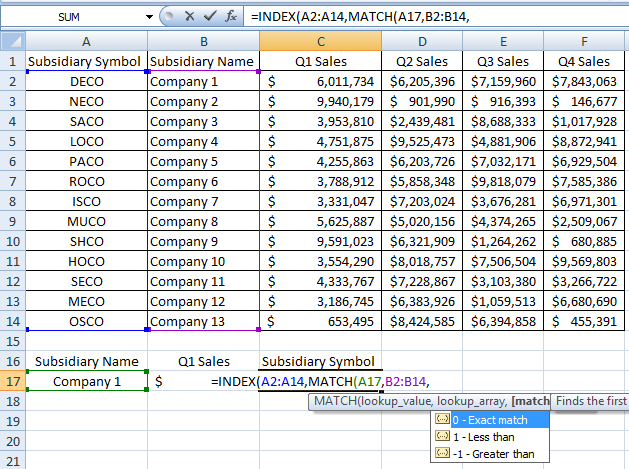The width and height of the screenshot is (629, 469).
Task: Click the 'Q1 Sales' header cell C1
Action: 321,61
